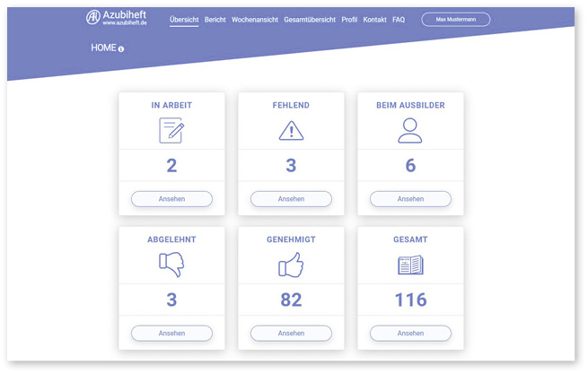588x374 pixels.
Task: Click the notepad pencil icon under In Arbeit
Action: pyautogui.click(x=171, y=131)
